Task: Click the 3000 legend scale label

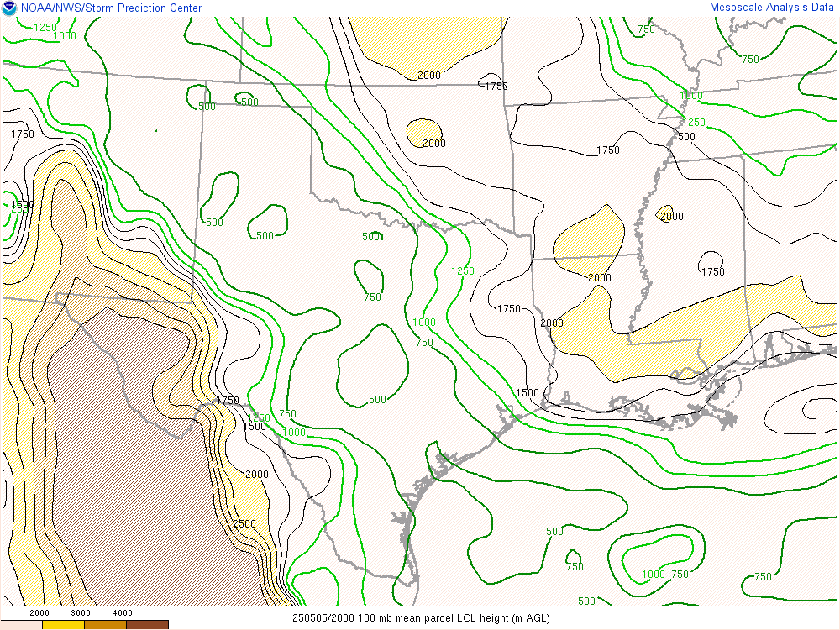Action: 81,613
